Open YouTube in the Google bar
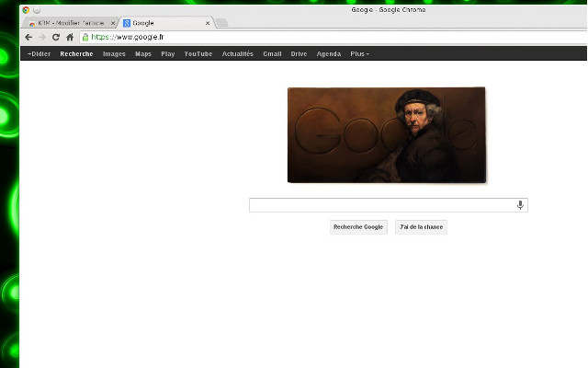The width and height of the screenshot is (588, 368). point(198,53)
